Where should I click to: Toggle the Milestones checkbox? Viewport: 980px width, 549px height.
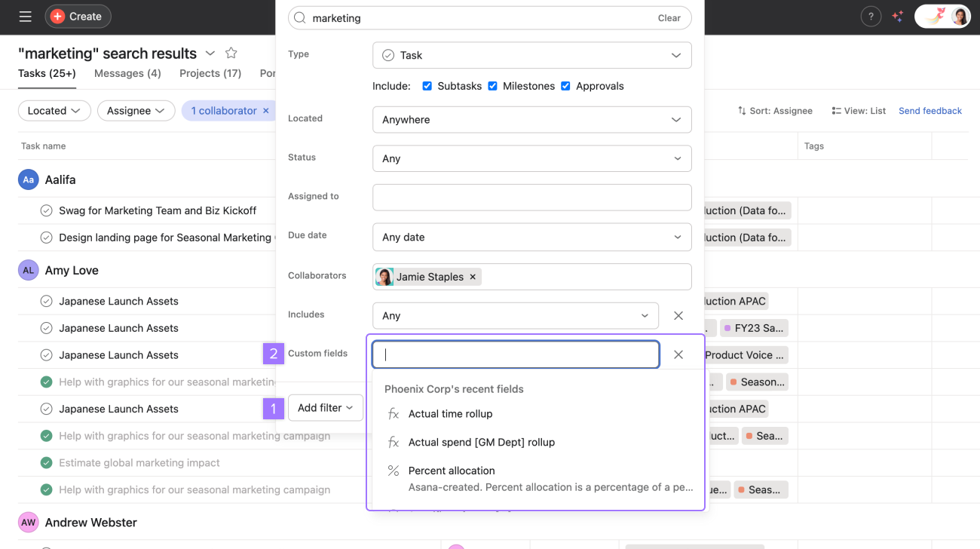pos(492,86)
